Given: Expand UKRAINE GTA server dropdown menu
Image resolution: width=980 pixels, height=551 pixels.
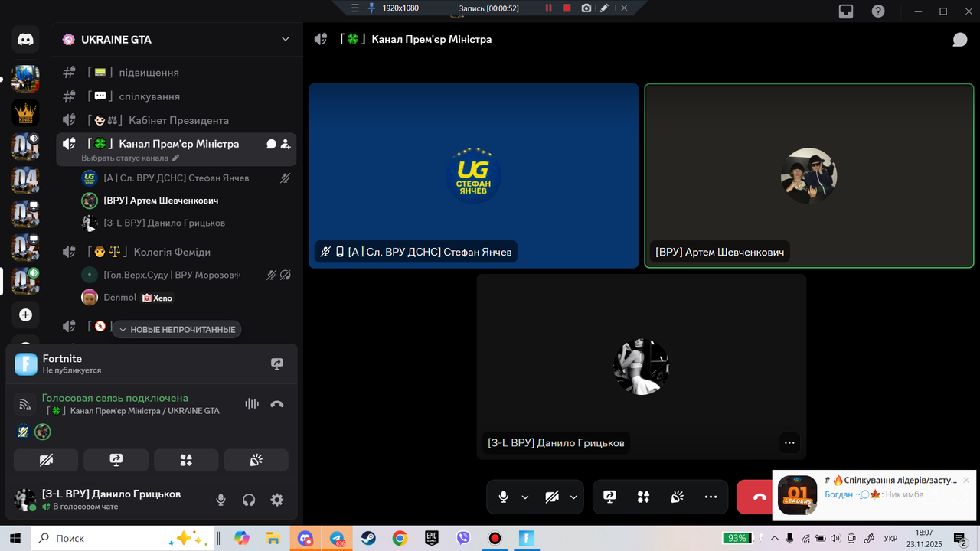Looking at the screenshot, I should [x=286, y=39].
